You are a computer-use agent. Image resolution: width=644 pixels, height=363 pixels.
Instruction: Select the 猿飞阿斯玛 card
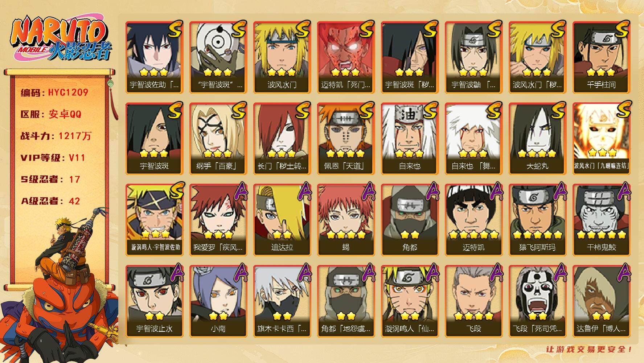point(537,220)
